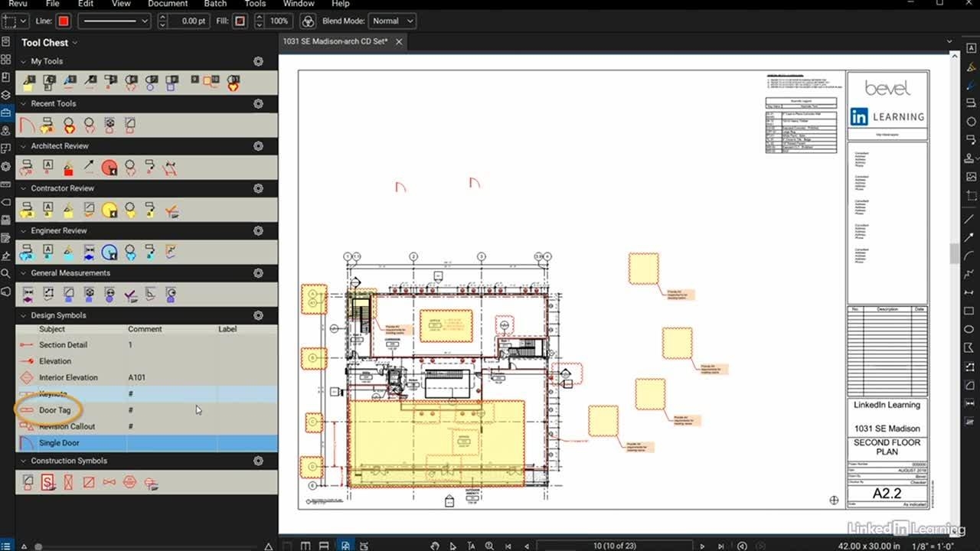Open the Blend Mode Normal dropdown
The image size is (980, 551).
tap(392, 21)
